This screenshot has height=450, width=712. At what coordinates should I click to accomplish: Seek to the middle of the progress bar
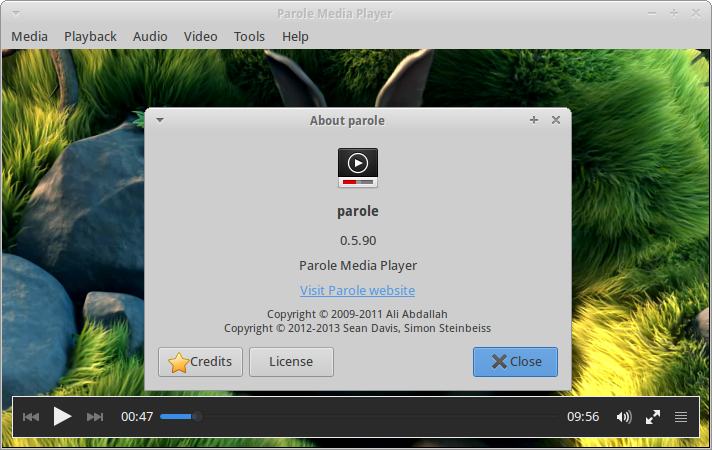pyautogui.click(x=360, y=416)
